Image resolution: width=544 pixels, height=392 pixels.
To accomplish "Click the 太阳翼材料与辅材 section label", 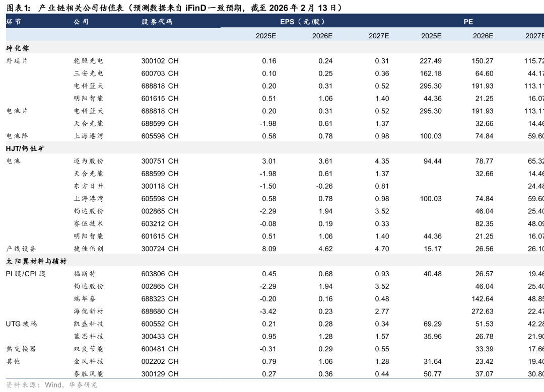I will tap(36, 261).
